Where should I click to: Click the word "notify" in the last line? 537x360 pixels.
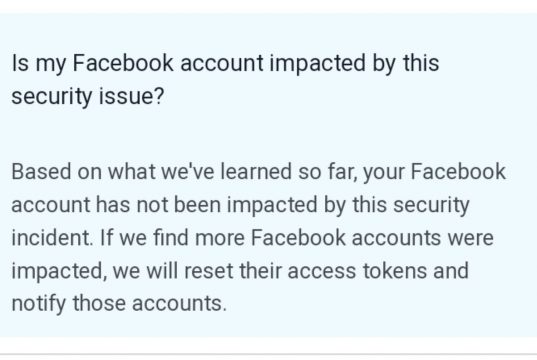point(39,304)
